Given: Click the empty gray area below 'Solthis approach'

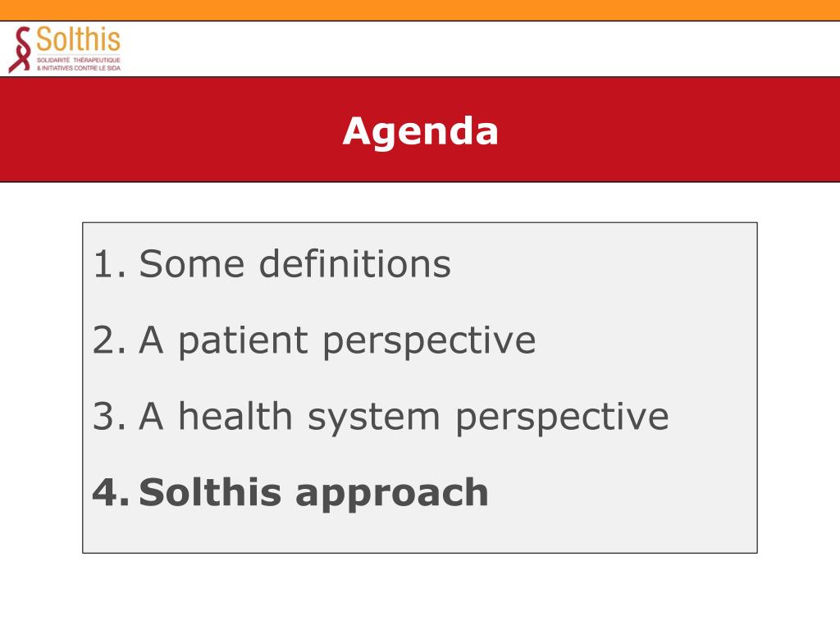Looking at the screenshot, I should [420, 533].
